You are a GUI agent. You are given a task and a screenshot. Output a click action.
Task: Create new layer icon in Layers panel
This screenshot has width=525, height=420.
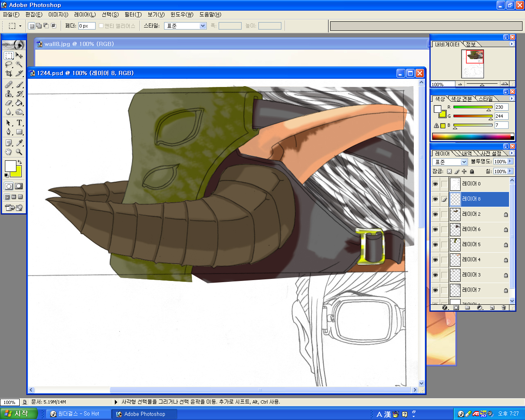click(492, 308)
